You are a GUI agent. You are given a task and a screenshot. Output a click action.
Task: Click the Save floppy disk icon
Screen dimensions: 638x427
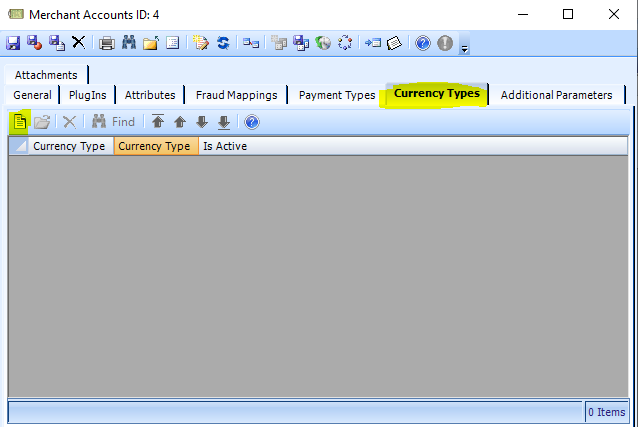[x=13, y=43]
